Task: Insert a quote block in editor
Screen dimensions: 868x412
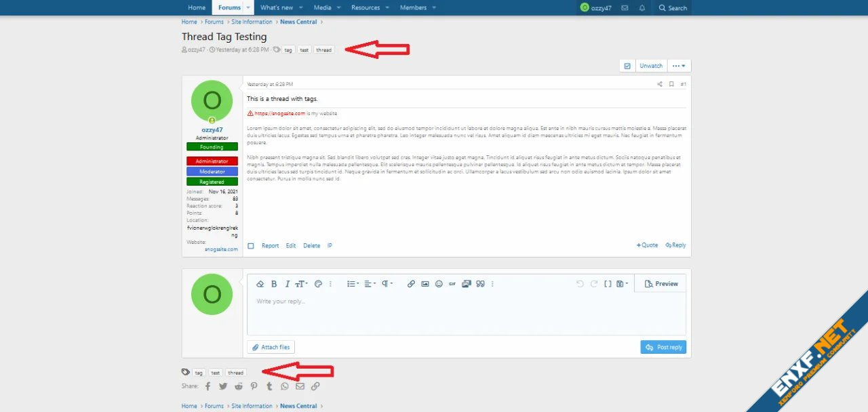Action: pyautogui.click(x=480, y=284)
